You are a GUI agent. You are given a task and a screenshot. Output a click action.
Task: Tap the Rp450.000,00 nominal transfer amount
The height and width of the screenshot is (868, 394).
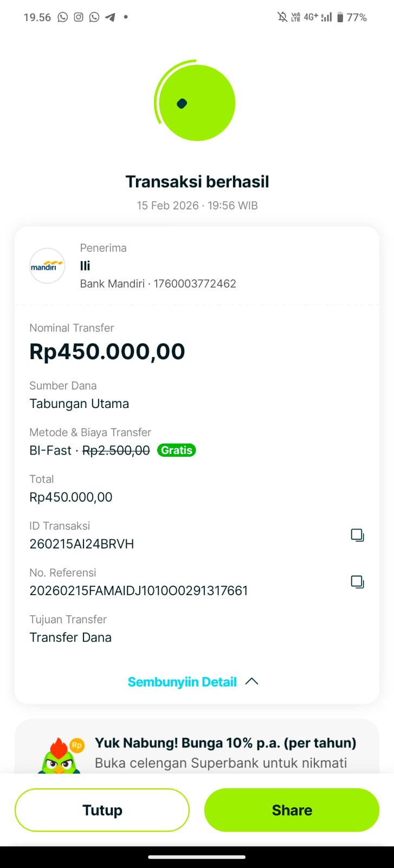click(x=107, y=352)
